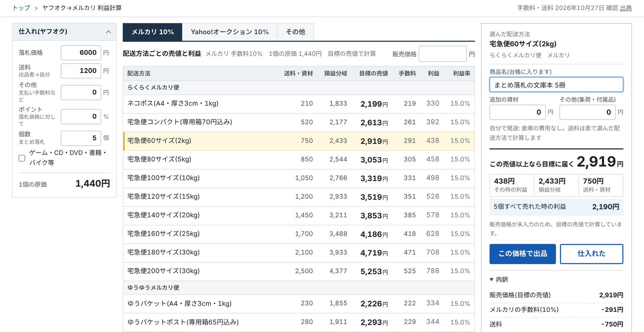The height and width of the screenshot is (332, 644).
Task: Select the その他 tab
Action: (295, 32)
